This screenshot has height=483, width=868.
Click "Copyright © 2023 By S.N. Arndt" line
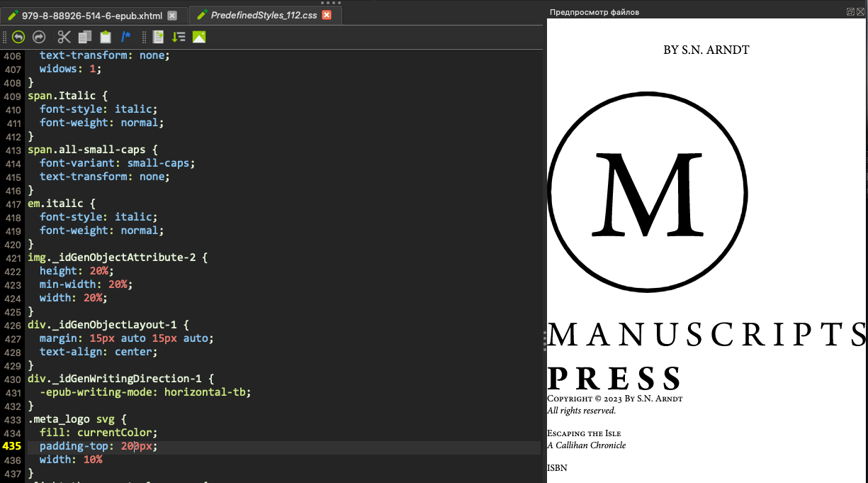614,399
